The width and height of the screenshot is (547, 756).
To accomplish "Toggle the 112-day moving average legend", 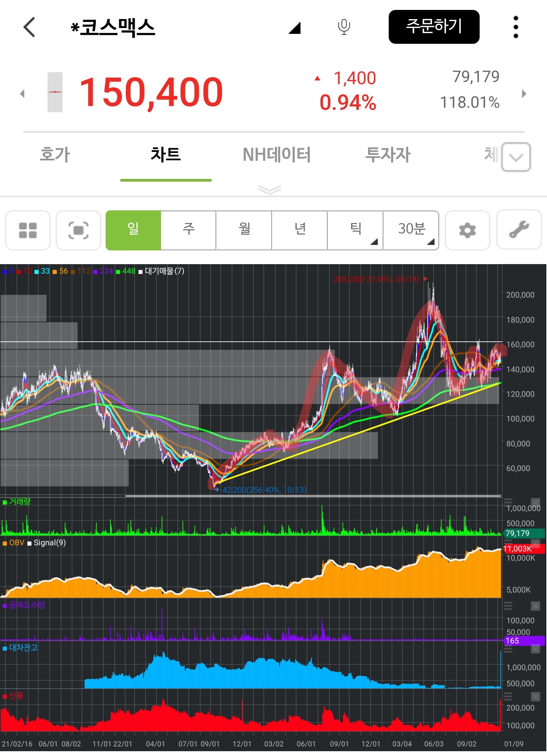I will coord(81,271).
